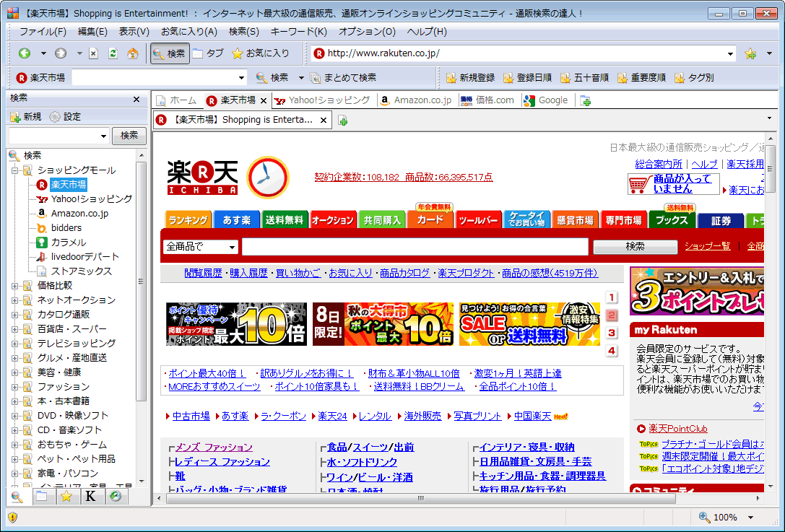Open the zoom level dropdown arrow
The image size is (785, 532).
pyautogui.click(x=750, y=518)
